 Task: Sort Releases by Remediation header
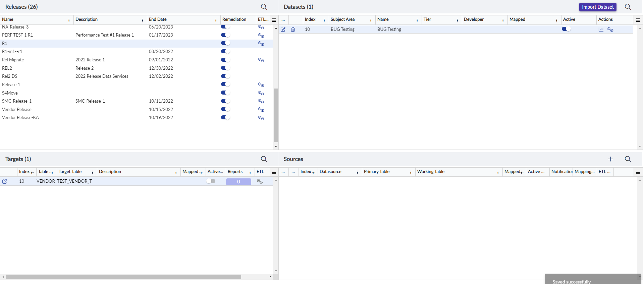[x=234, y=19]
